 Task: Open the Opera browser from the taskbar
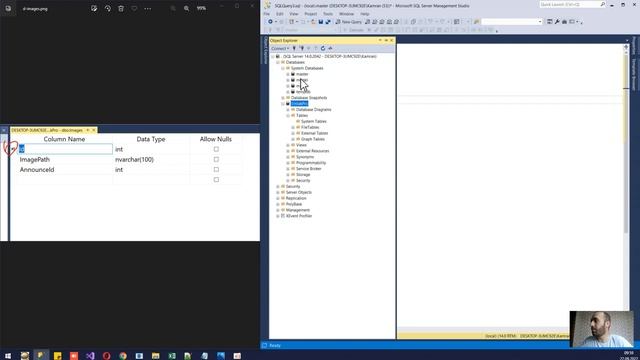tap(107, 356)
